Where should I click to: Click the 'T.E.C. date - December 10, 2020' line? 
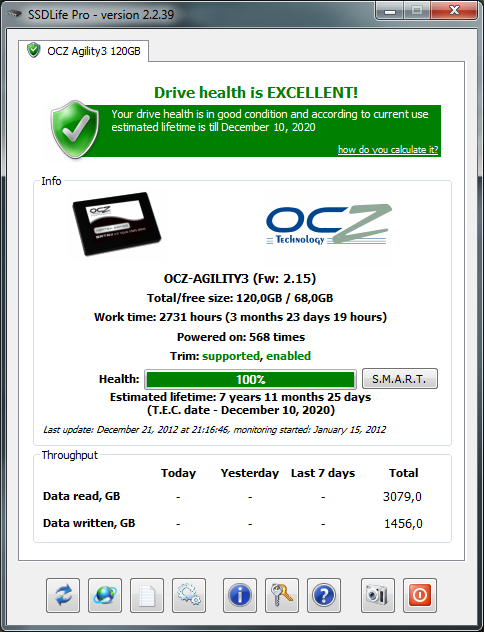click(x=241, y=410)
